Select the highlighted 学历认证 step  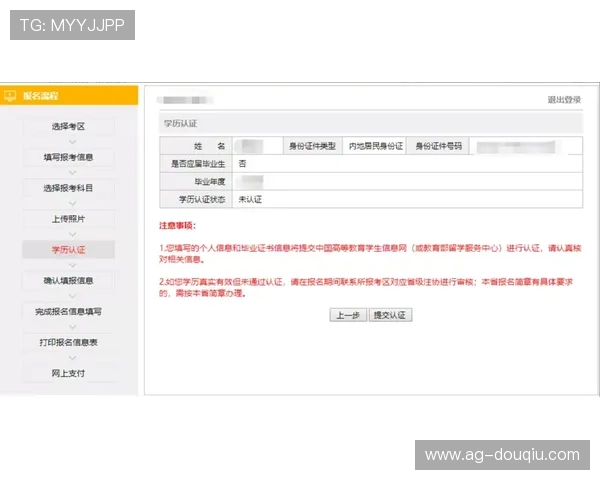tap(68, 250)
